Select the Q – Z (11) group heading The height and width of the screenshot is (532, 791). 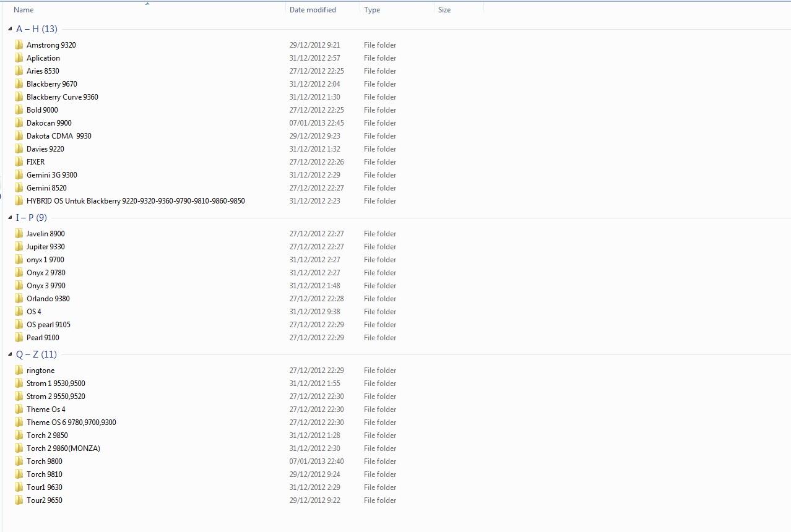pyautogui.click(x=37, y=354)
